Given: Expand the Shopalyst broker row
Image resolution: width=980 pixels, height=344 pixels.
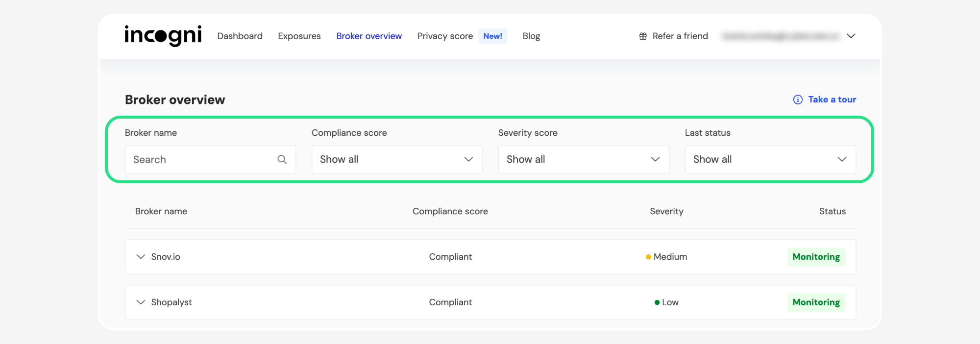Looking at the screenshot, I should coord(141,302).
